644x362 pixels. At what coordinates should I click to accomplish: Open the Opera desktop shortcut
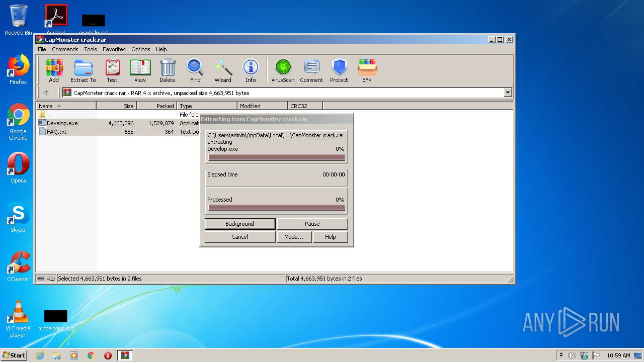tap(18, 168)
